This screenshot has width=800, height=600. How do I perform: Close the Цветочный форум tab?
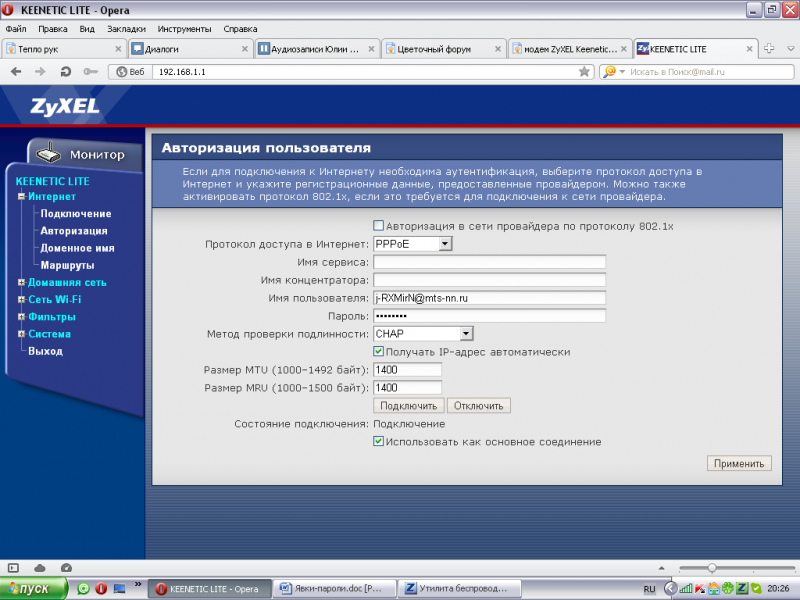click(498, 49)
